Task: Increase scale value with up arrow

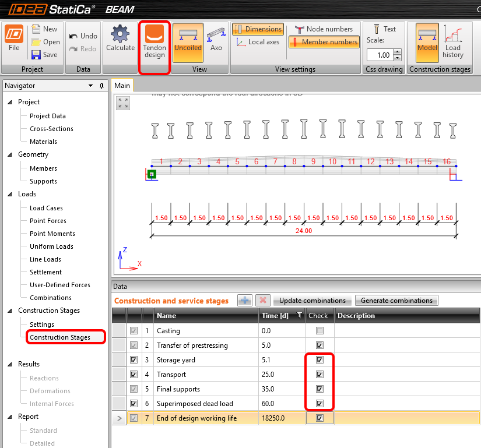Action: [x=398, y=52]
